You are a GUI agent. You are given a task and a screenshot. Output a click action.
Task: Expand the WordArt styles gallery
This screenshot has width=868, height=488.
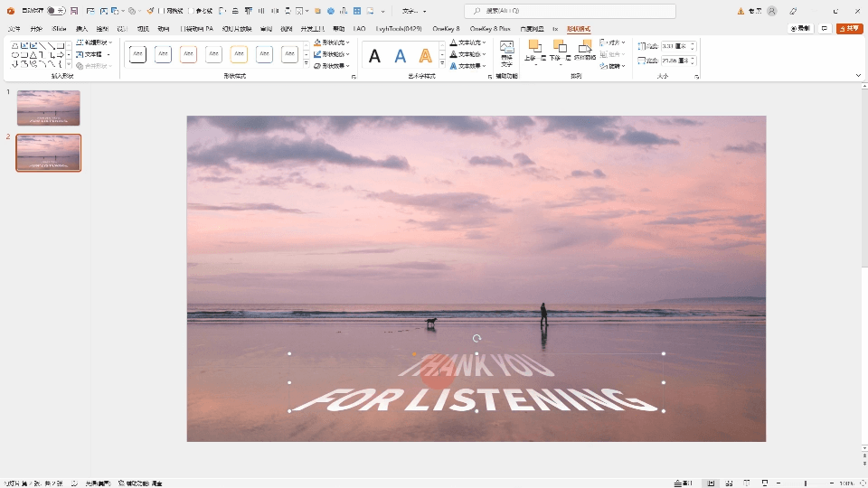pyautogui.click(x=442, y=65)
